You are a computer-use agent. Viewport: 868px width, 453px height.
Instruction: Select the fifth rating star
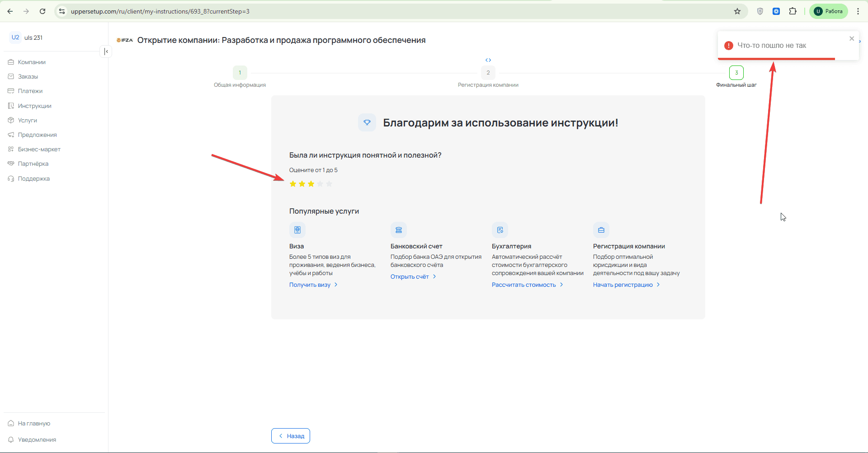click(x=329, y=184)
